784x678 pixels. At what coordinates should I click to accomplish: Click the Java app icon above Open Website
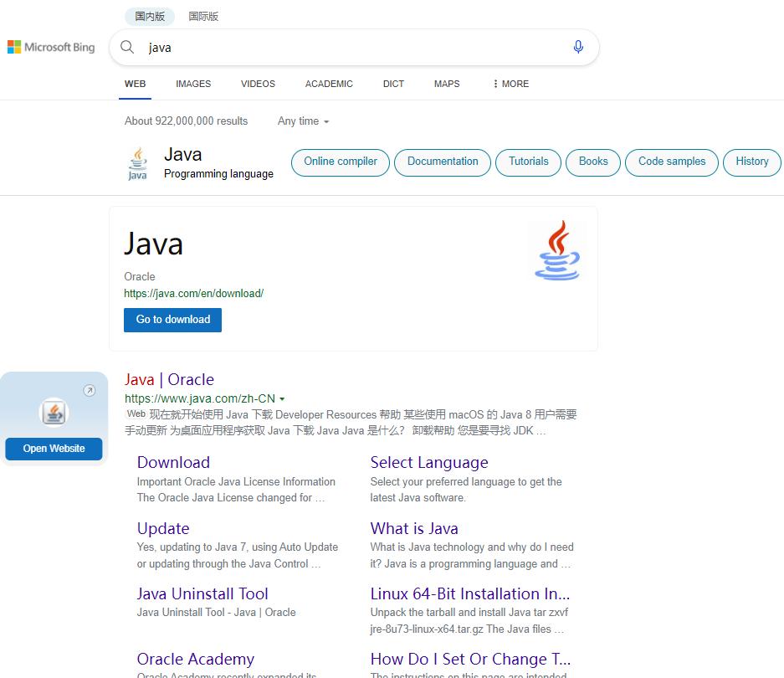[x=54, y=413]
